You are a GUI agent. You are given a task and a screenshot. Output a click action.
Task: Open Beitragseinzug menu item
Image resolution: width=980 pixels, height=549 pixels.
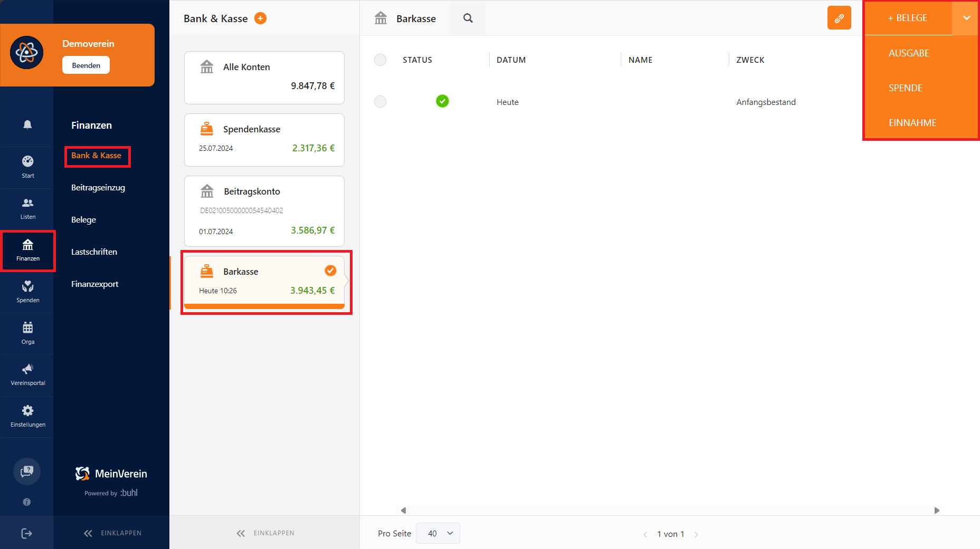pyautogui.click(x=98, y=188)
